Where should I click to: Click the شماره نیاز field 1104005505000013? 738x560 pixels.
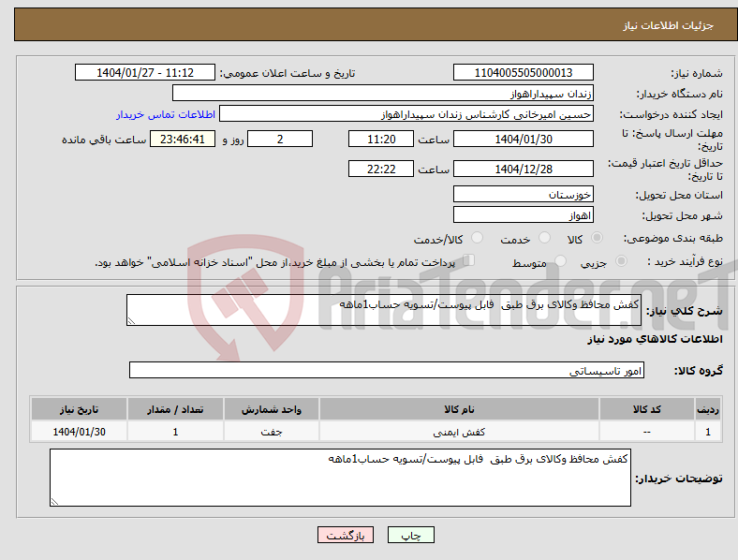523,72
